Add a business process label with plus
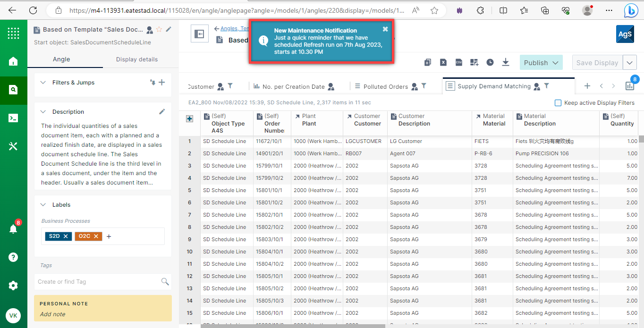 109,236
